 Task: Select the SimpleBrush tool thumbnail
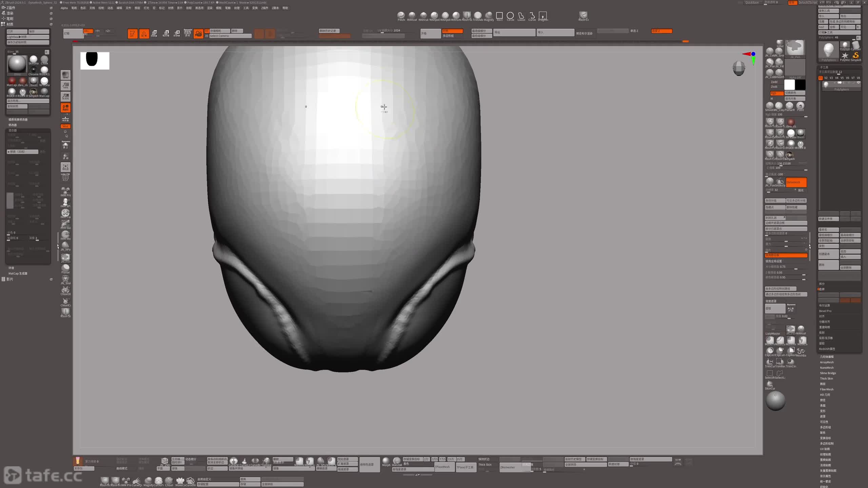pos(856,56)
